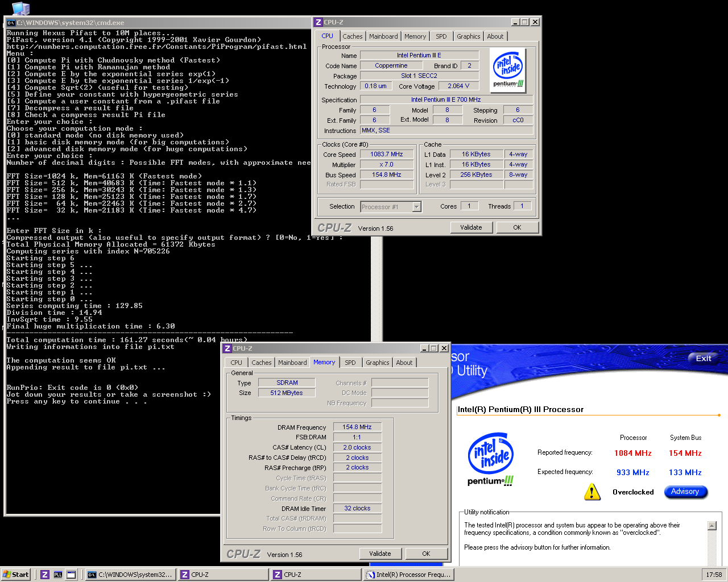The width and height of the screenshot is (728, 582).
Task: Click the window-shaped quick launch icon
Action: [71, 575]
